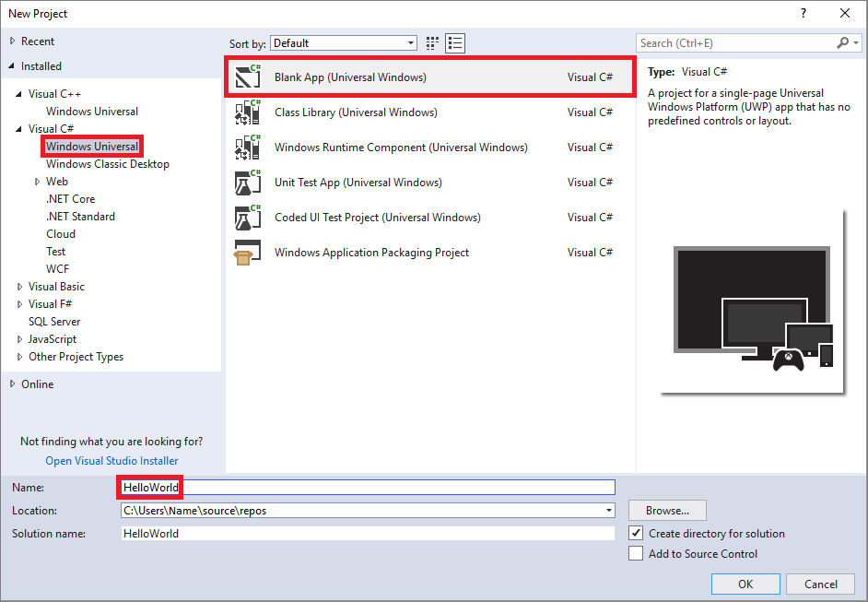This screenshot has width=868, height=602.
Task: Check Add to Source Control
Action: click(x=636, y=553)
